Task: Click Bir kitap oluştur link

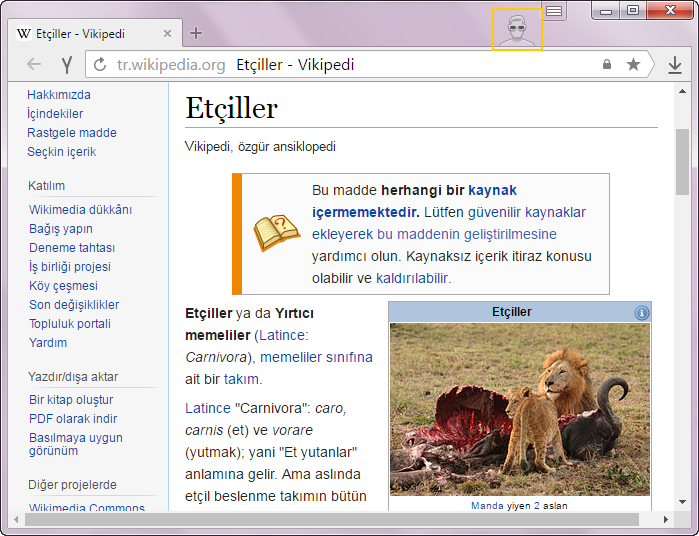Action: click(x=71, y=400)
